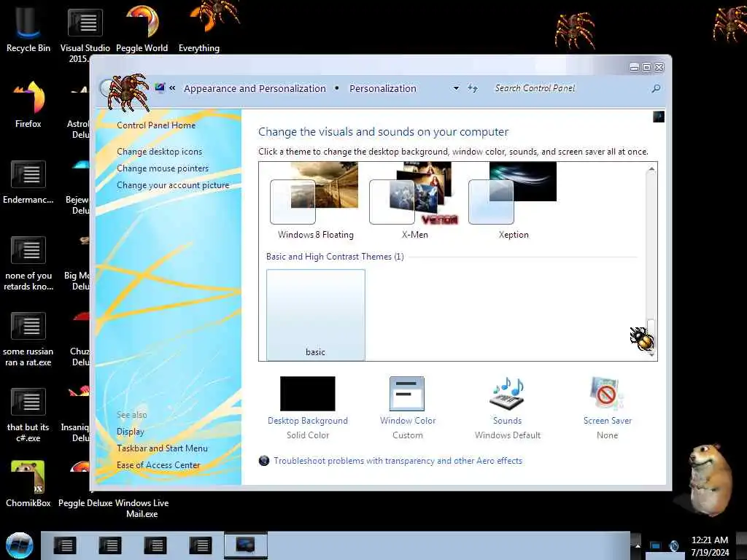Open the address bar history dropdown arrow

pyautogui.click(x=456, y=88)
